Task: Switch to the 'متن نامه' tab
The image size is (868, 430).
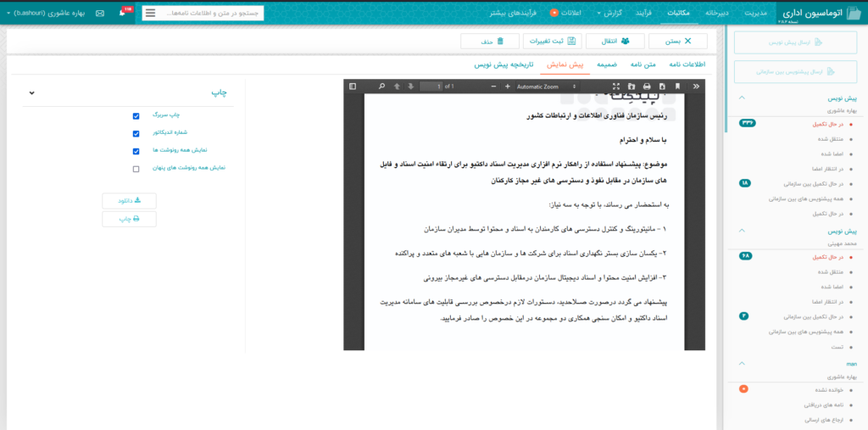Action: (x=643, y=64)
